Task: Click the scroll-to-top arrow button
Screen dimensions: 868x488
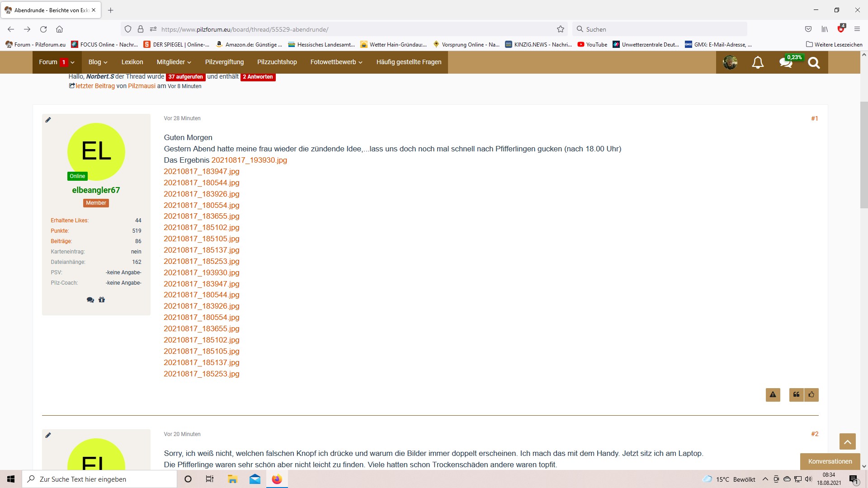Action: 847,441
